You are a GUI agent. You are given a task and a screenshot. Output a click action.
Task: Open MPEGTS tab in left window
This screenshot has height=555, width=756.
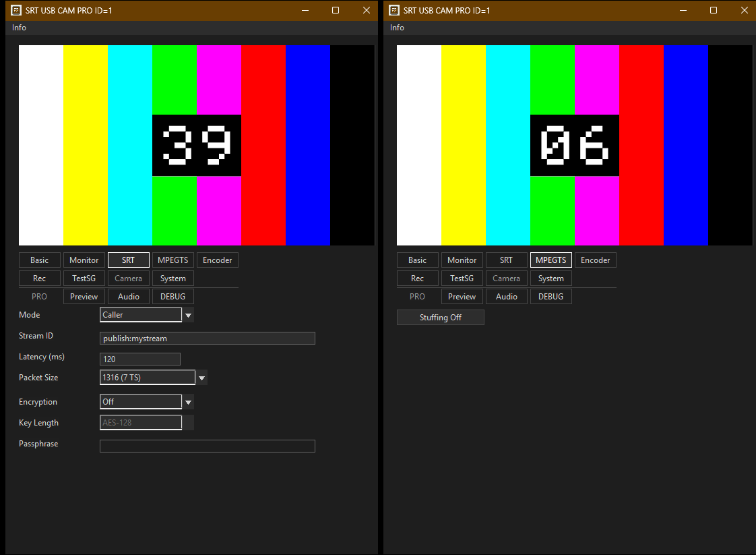coord(173,260)
